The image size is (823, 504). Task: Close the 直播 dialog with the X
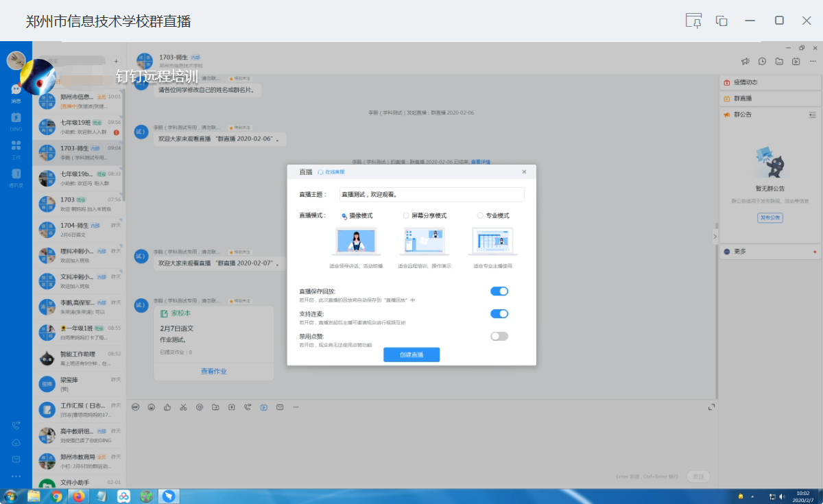pos(524,172)
